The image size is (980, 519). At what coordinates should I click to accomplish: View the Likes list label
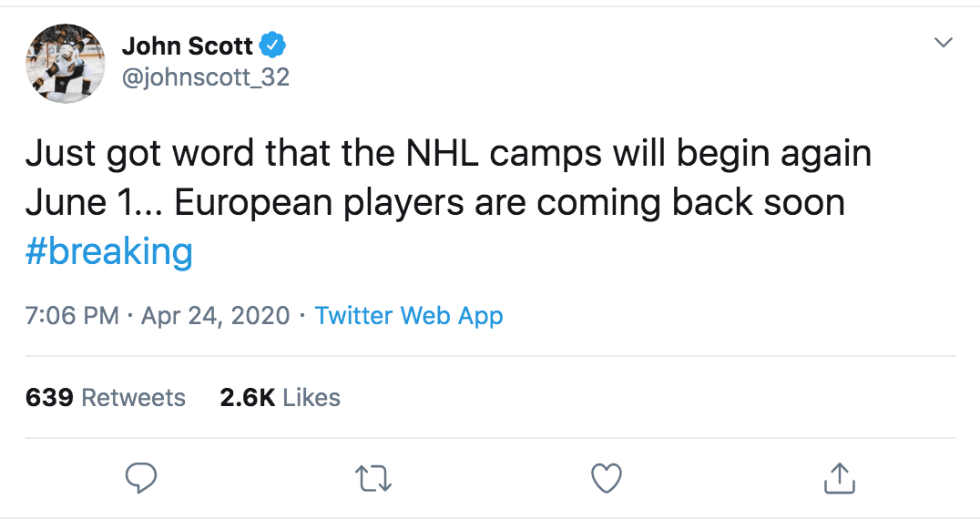[311, 398]
